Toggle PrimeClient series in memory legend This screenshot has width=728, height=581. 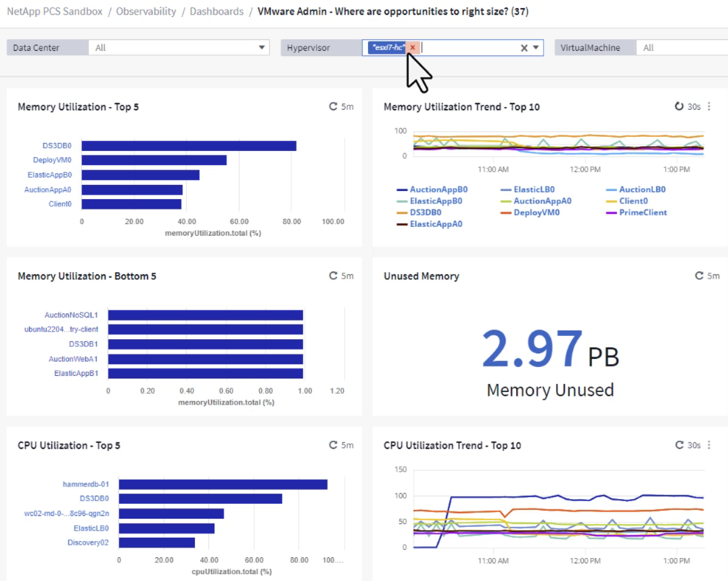(x=642, y=212)
